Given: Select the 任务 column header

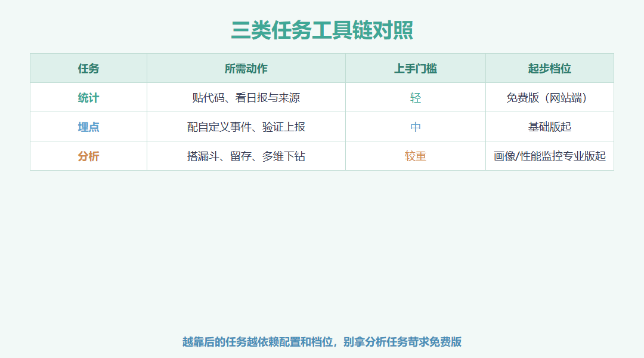Looking at the screenshot, I should [88, 69].
